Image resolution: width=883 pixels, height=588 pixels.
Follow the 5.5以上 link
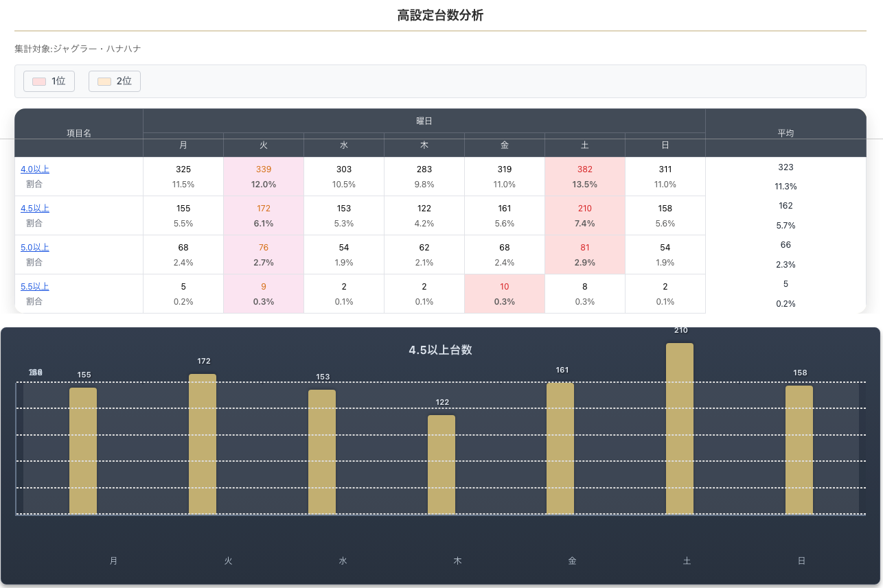point(35,287)
